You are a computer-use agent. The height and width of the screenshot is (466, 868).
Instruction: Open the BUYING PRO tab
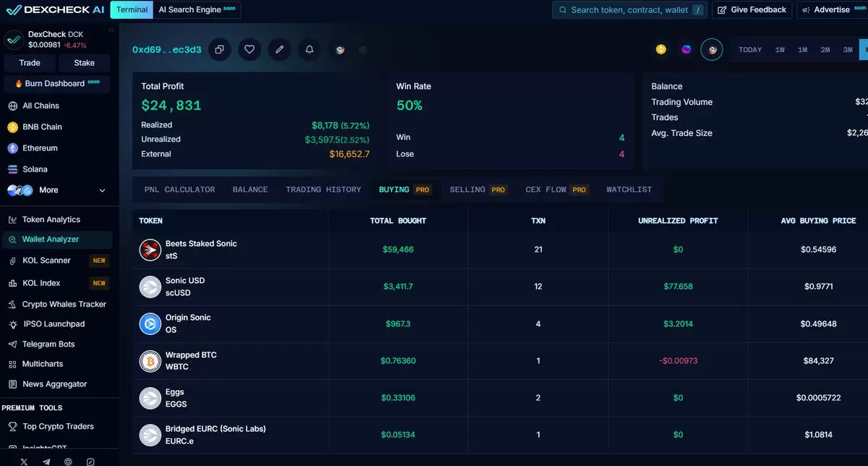click(404, 190)
